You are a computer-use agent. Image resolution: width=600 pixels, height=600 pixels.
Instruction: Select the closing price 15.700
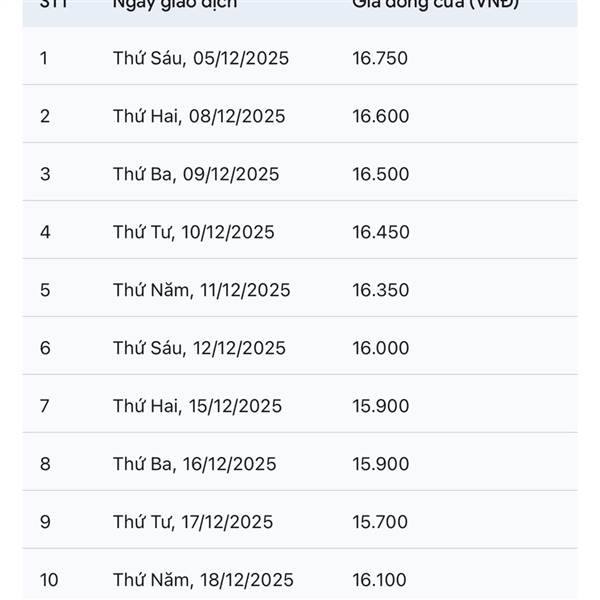(x=380, y=522)
